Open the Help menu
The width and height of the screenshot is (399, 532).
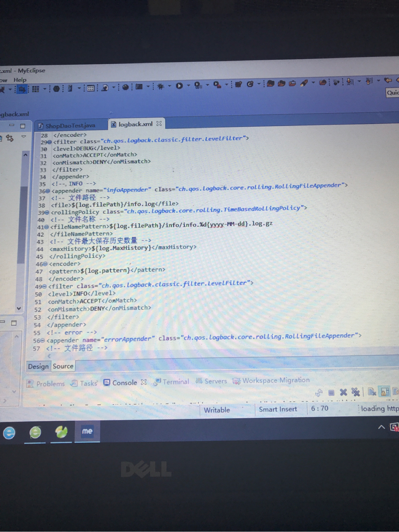coord(20,80)
